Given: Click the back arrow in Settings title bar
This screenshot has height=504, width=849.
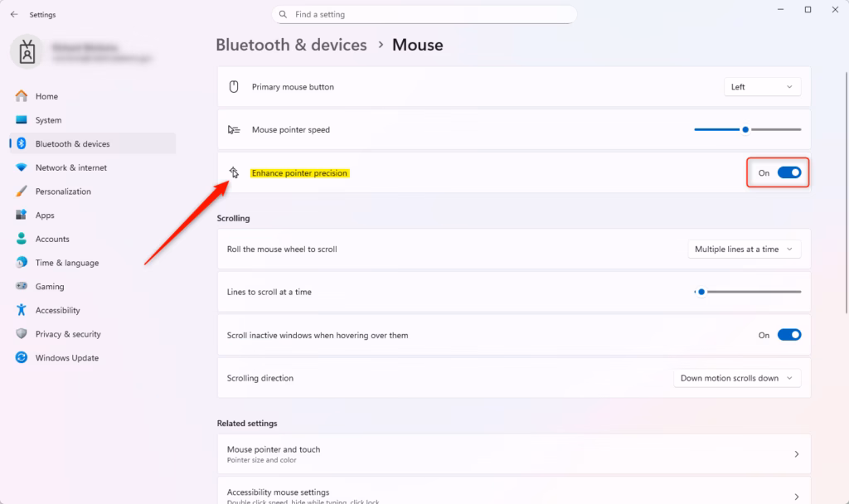Looking at the screenshot, I should (x=14, y=15).
